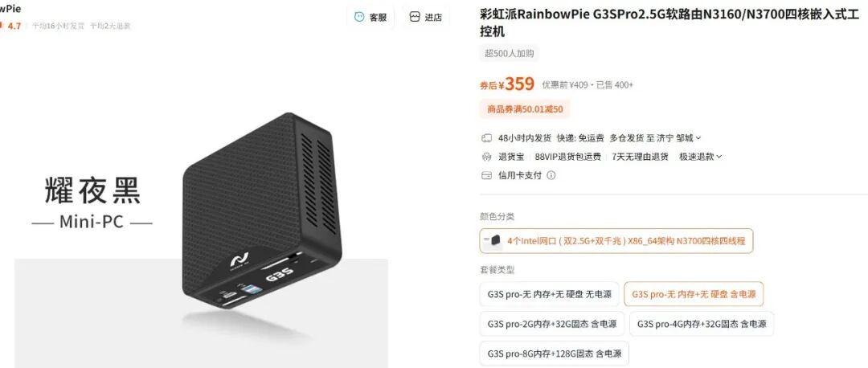868x368 pixels.
Task: Click the 退货宝 return guarantee icon
Action: point(486,157)
